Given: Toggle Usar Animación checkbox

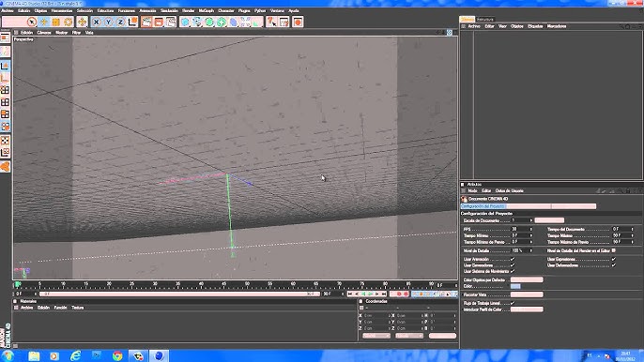Looking at the screenshot, I should [513, 259].
